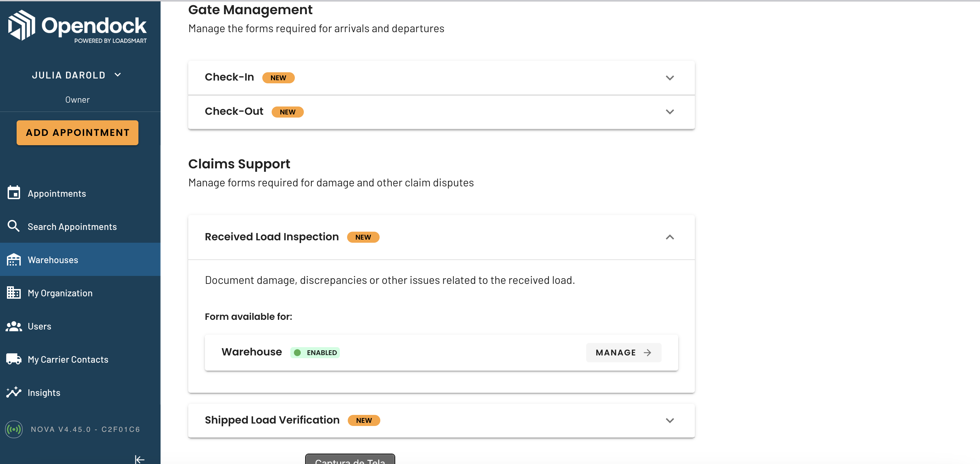Click the Manage button for Warehouse
This screenshot has height=464, width=980.
624,353
